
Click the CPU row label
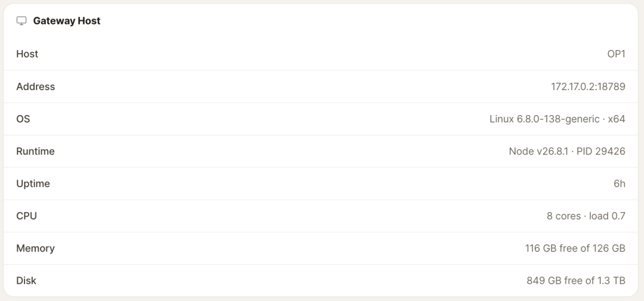point(26,216)
